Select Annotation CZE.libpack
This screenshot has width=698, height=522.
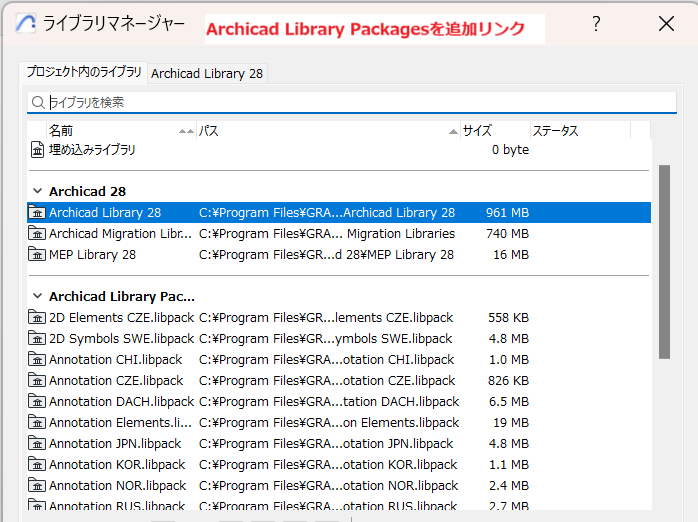(339, 380)
